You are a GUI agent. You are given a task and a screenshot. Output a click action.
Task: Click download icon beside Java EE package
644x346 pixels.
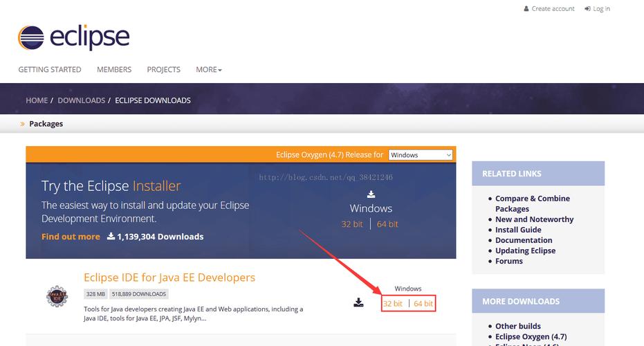click(358, 302)
